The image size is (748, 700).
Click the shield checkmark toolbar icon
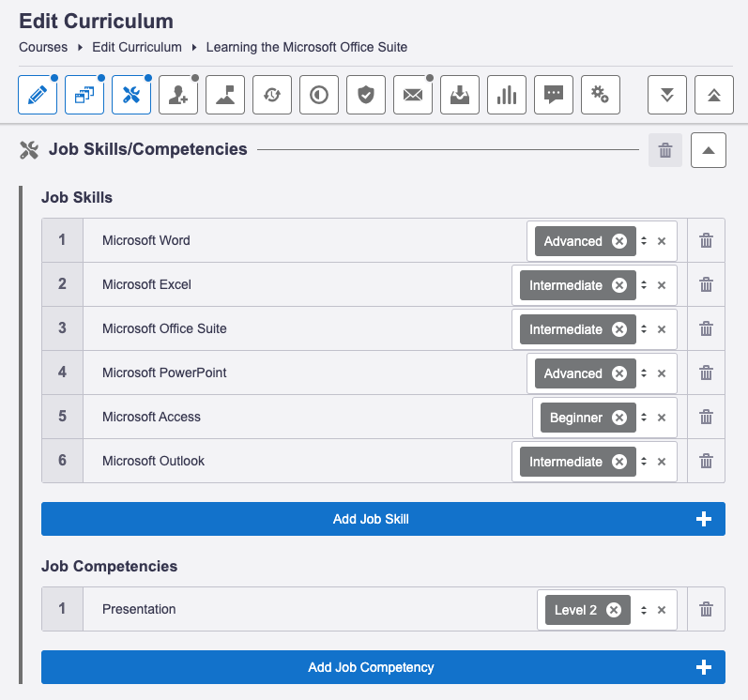[366, 95]
